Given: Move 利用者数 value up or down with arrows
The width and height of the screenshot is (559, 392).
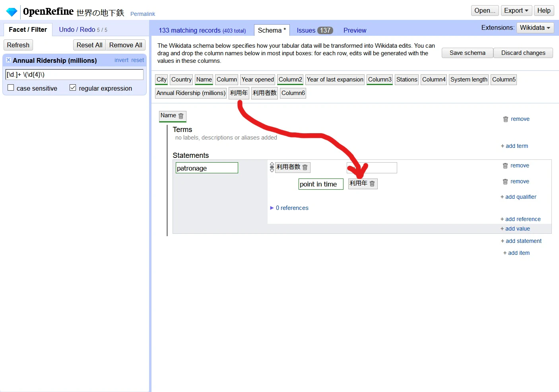Looking at the screenshot, I should click(x=272, y=167).
